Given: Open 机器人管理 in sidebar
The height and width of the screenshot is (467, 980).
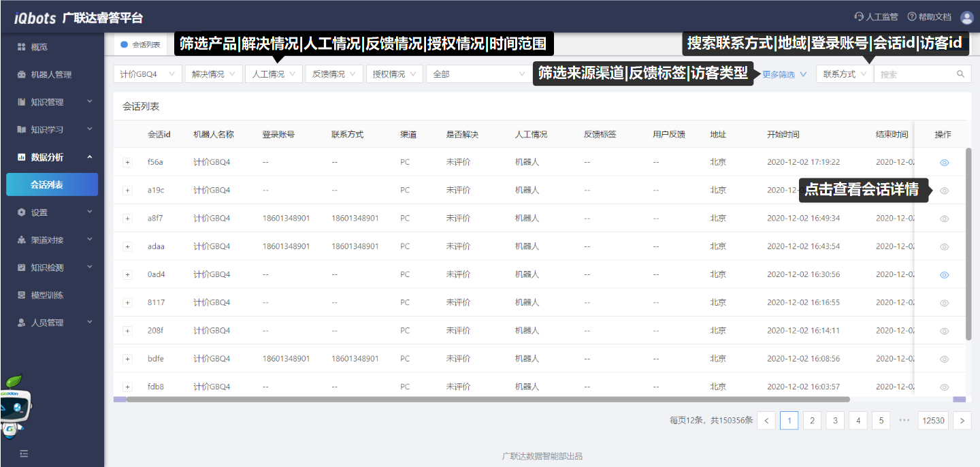Looking at the screenshot, I should pyautogui.click(x=50, y=75).
